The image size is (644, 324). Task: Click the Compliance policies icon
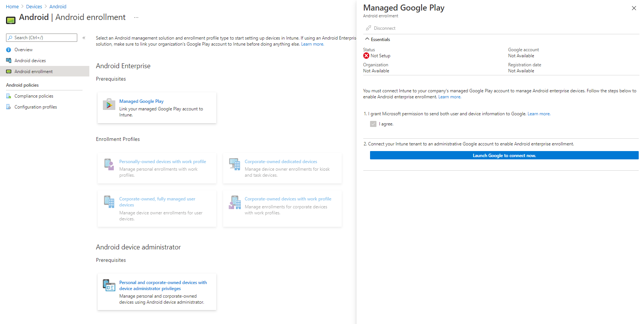click(9, 96)
